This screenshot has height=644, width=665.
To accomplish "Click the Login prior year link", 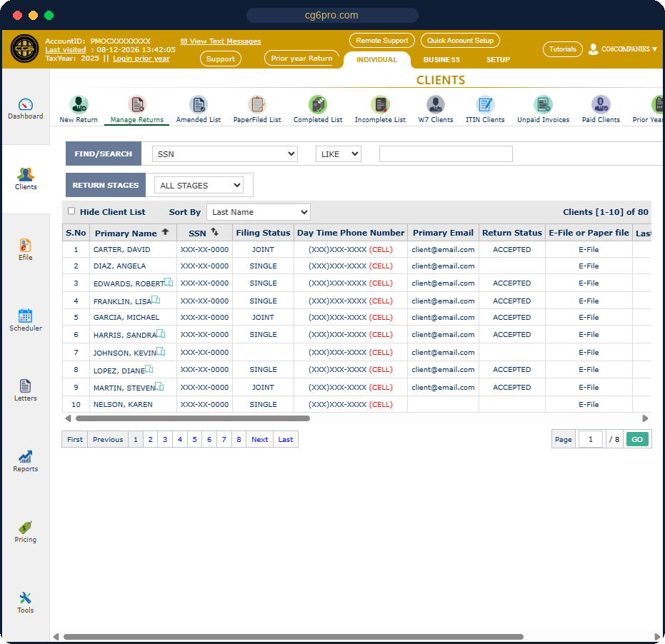I will pos(141,59).
